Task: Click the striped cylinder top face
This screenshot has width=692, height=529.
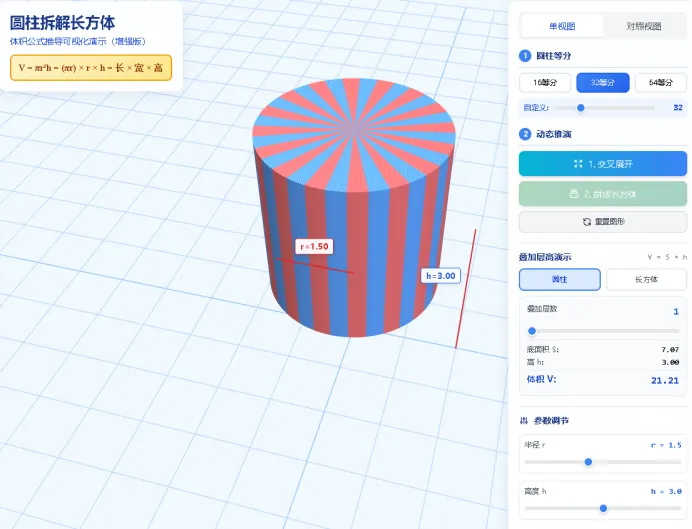Action: (354, 135)
